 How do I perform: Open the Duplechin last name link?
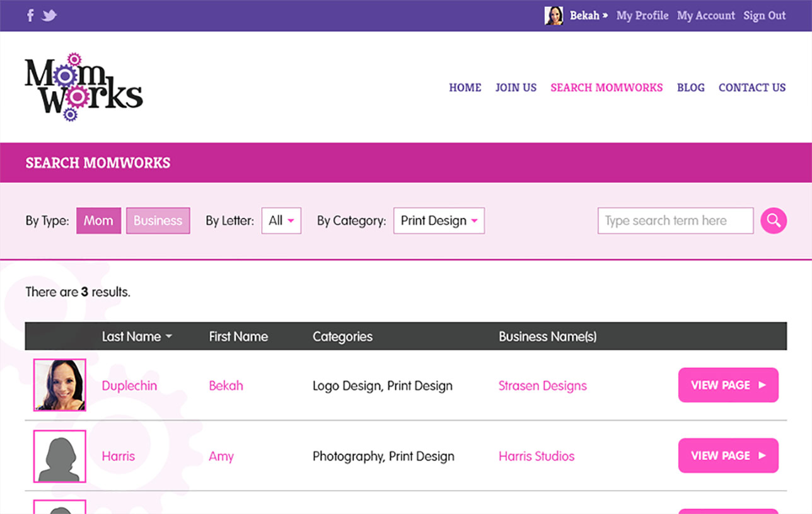coord(129,385)
